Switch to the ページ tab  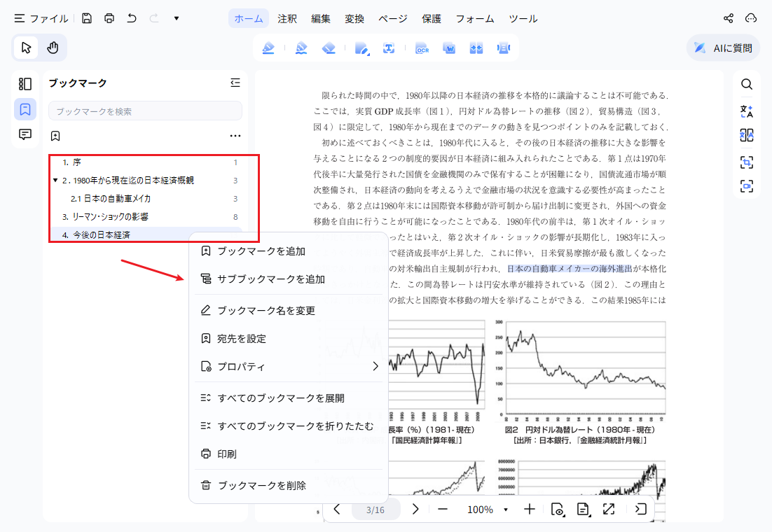point(393,19)
